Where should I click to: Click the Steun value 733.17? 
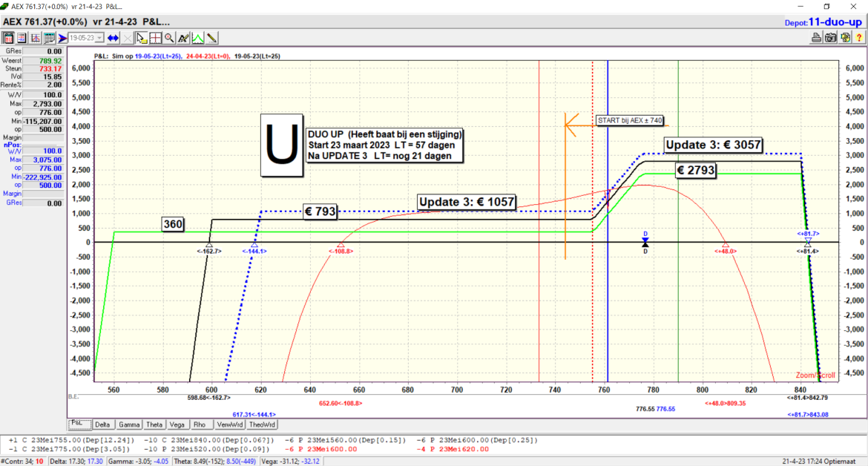click(x=42, y=69)
